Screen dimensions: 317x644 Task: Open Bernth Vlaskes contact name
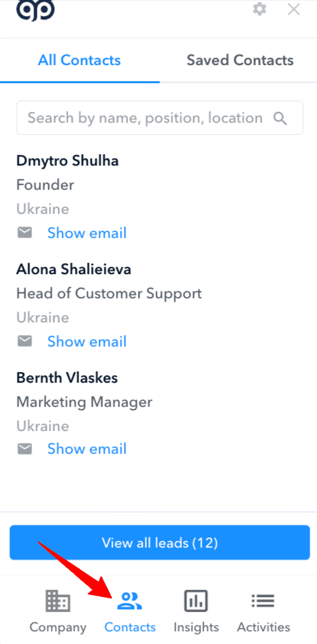(x=67, y=378)
